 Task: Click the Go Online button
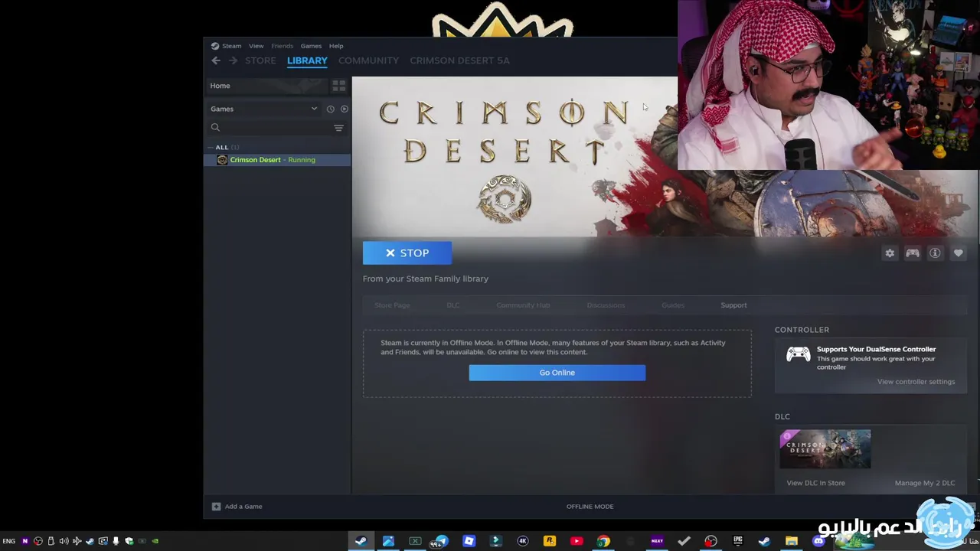coord(557,373)
